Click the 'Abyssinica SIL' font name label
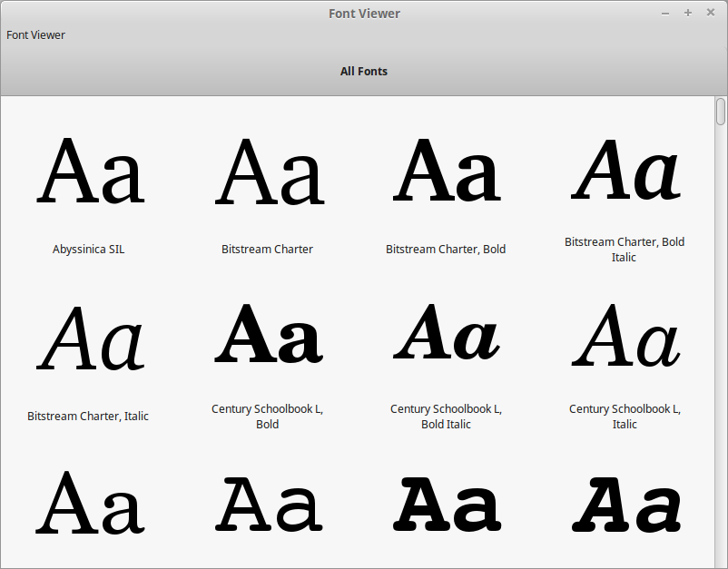 pyautogui.click(x=88, y=250)
